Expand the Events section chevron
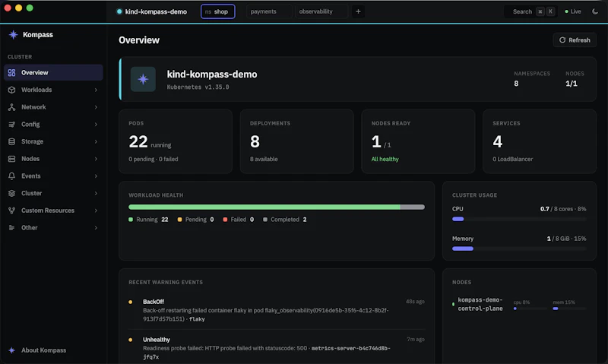The image size is (608, 364). [x=96, y=176]
